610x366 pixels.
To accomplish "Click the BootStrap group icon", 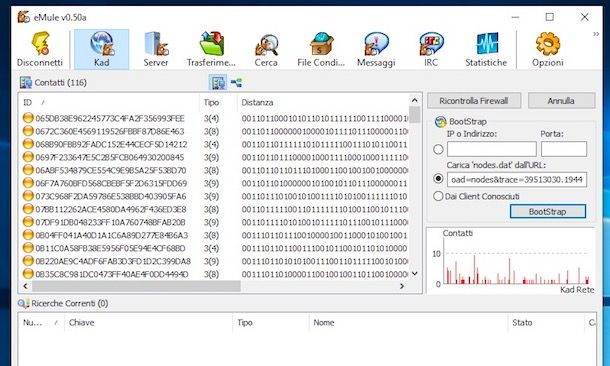I will 440,122.
